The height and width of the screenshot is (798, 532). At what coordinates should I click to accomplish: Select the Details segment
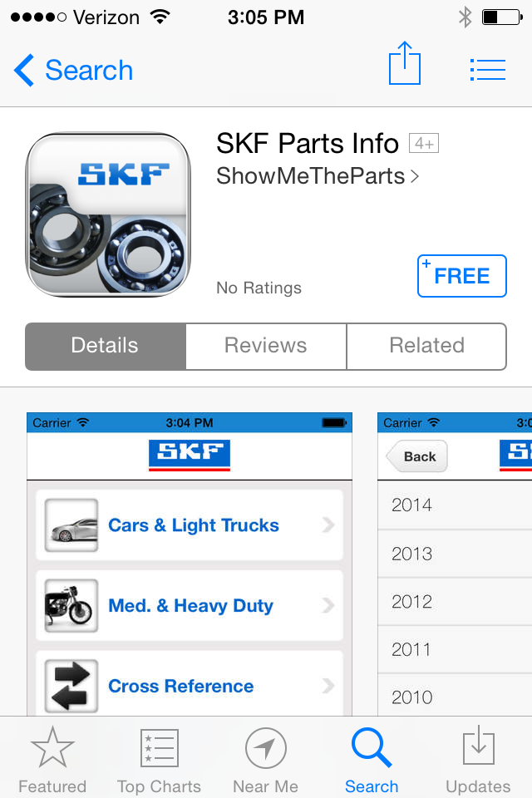click(x=106, y=346)
